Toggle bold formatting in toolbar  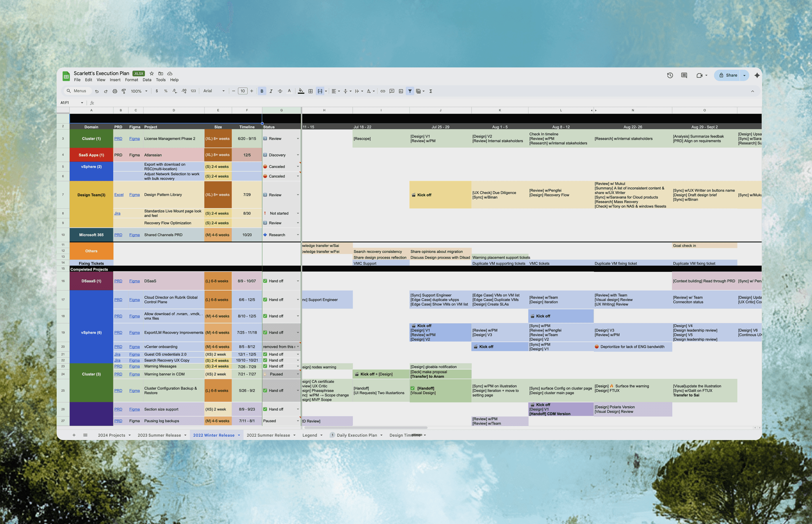click(x=262, y=91)
